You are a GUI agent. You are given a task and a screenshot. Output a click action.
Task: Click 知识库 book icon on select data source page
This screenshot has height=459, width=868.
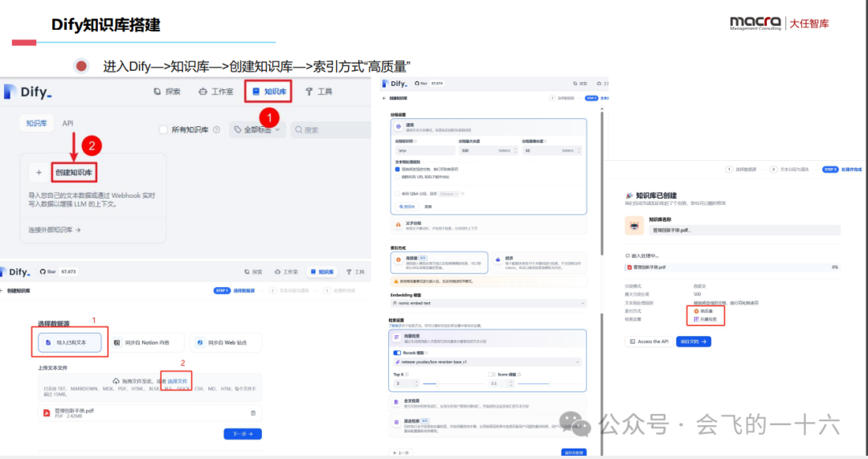[x=313, y=272]
